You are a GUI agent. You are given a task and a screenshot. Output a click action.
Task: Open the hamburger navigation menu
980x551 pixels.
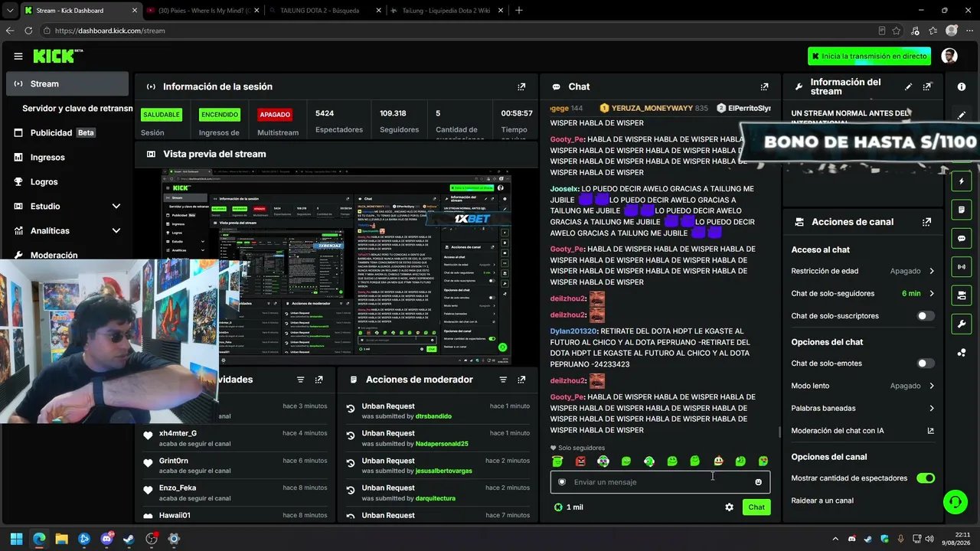18,56
